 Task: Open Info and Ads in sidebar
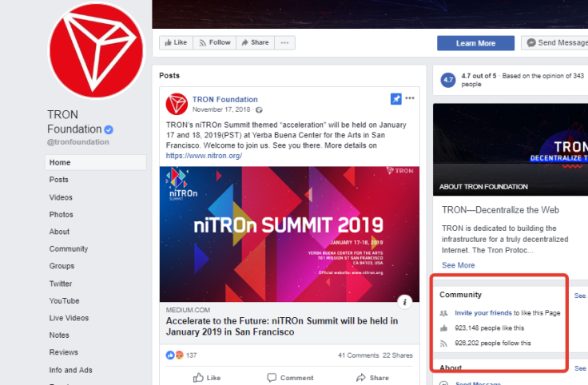pos(70,370)
